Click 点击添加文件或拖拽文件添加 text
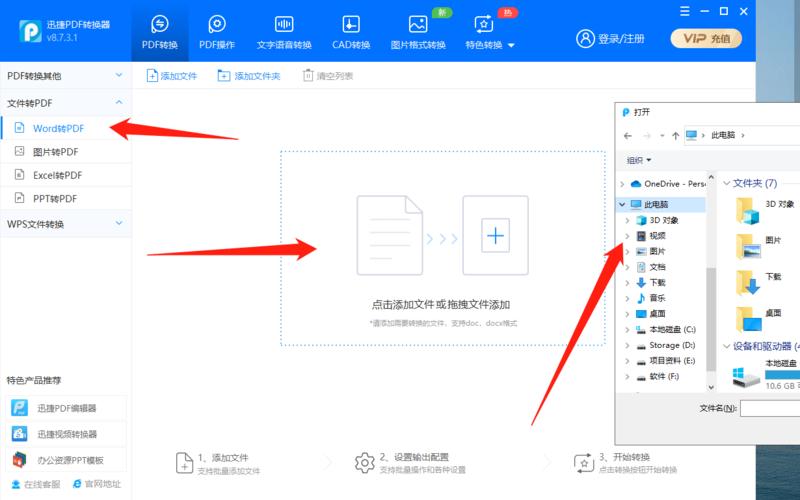The image size is (800, 500). point(441,305)
